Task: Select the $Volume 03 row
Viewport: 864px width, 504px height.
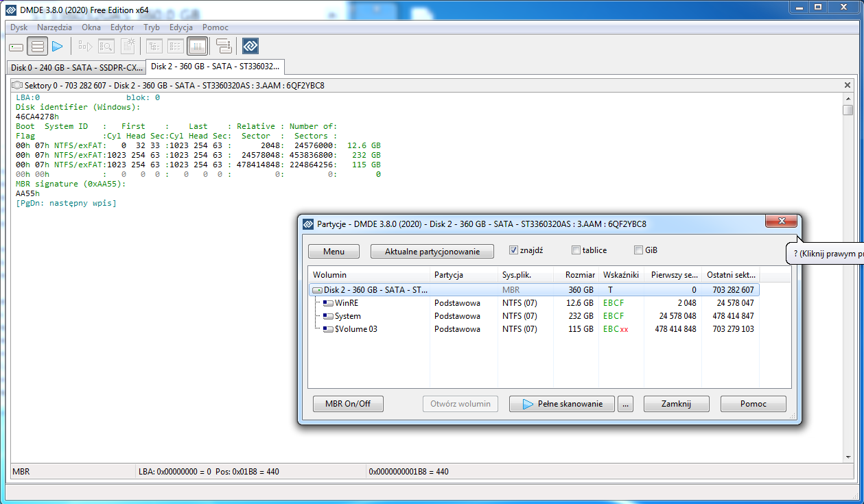Action: tap(535, 329)
